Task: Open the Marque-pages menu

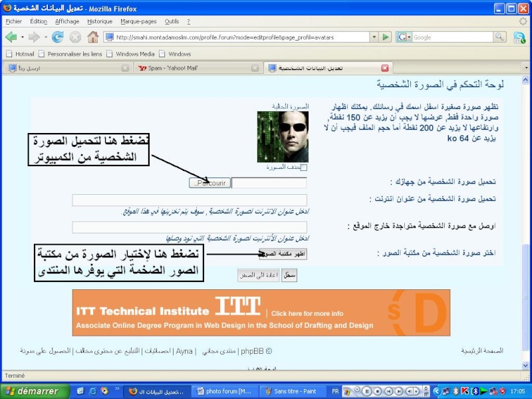Action: coord(138,21)
